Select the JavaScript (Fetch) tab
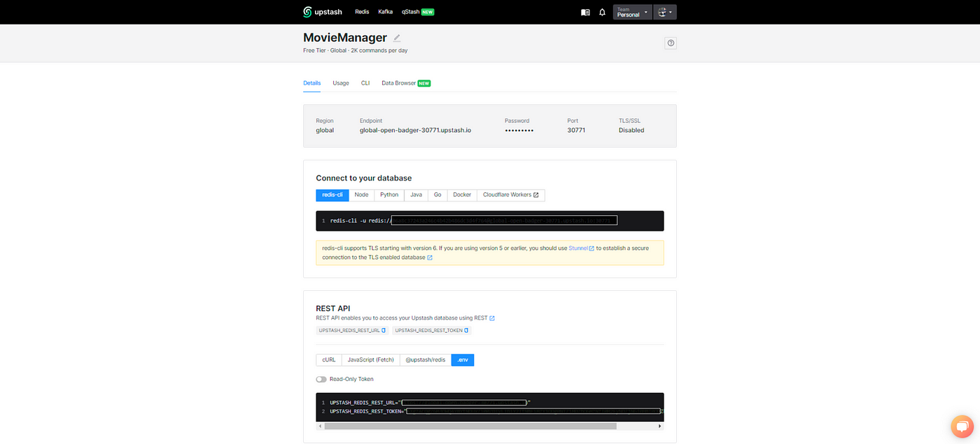 point(371,360)
